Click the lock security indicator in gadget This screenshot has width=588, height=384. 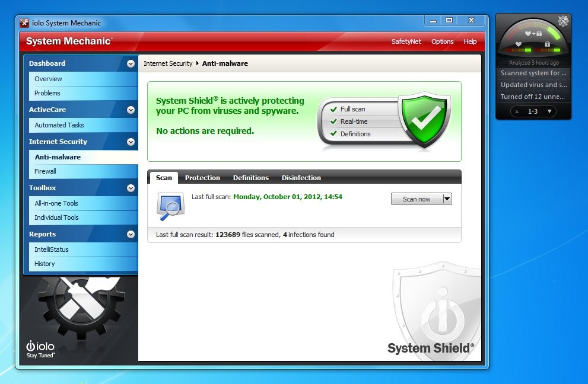(547, 44)
